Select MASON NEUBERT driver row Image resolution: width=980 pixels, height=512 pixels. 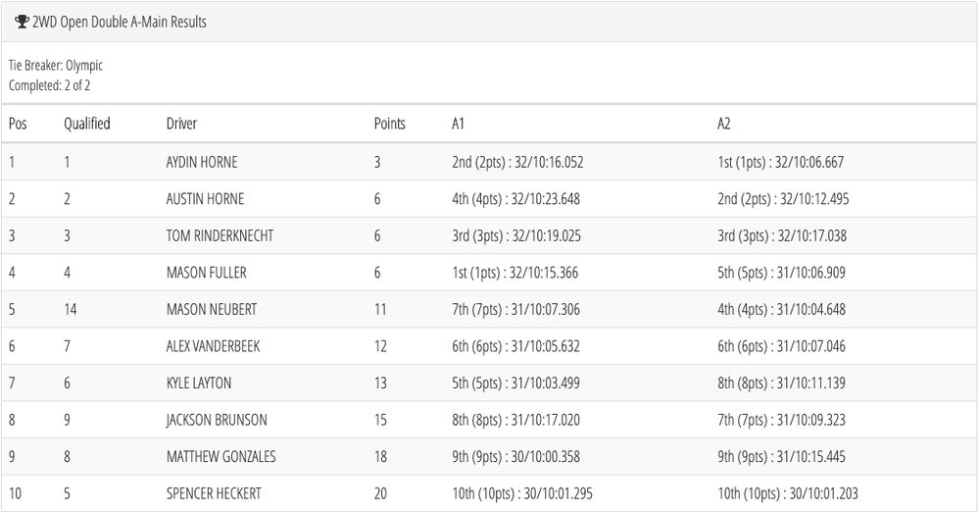click(212, 309)
